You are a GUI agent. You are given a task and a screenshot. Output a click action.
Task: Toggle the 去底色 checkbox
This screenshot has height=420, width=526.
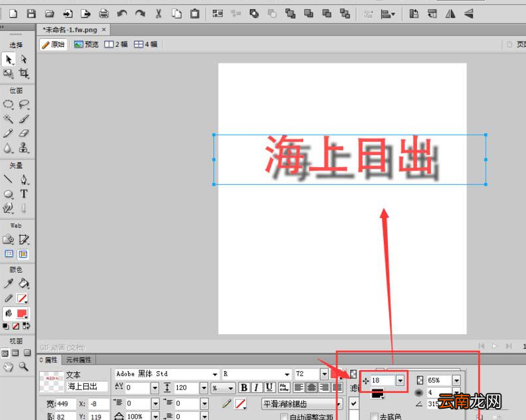click(x=375, y=417)
